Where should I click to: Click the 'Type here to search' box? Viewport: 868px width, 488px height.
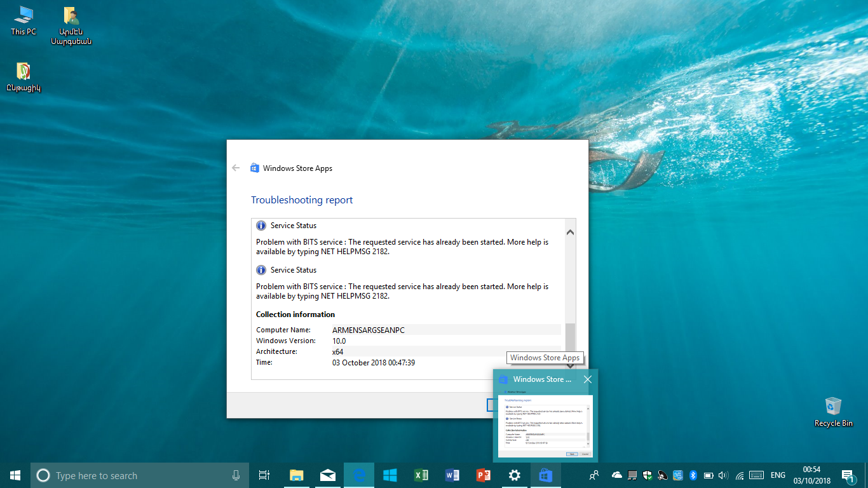(127, 475)
